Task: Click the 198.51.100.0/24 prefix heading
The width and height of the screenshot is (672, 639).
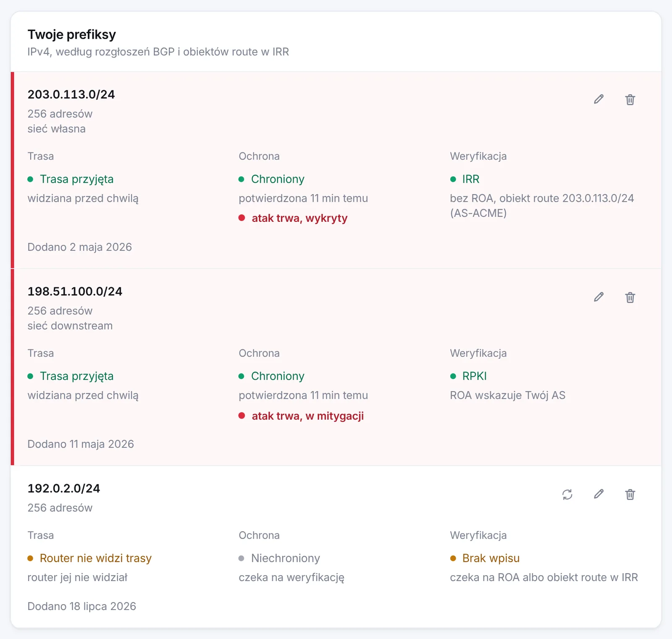Action: pyautogui.click(x=75, y=292)
